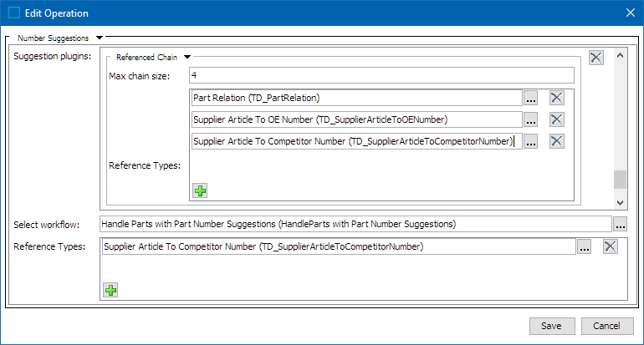Click the bottom Supplier Article To Competitor Number field
Screen dimensions: 644x345
[339, 246]
